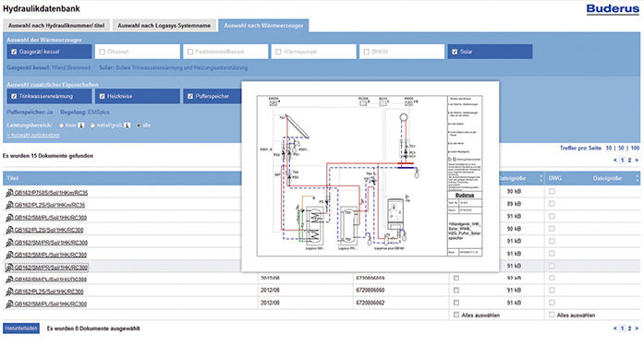The width and height of the screenshot is (644, 346).
Task: Click preview icon in row with number 6720806060
Action: pyautogui.click(x=9, y=292)
